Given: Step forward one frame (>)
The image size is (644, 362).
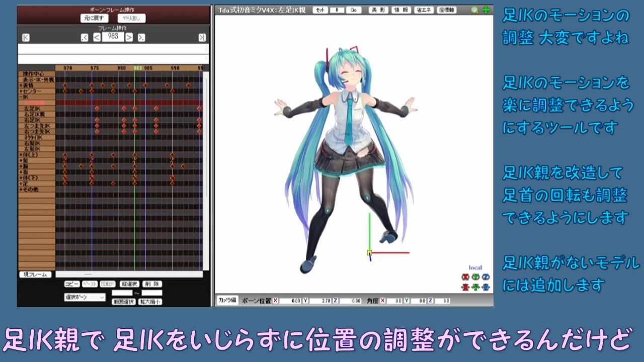Looking at the screenshot, I should pos(129,37).
